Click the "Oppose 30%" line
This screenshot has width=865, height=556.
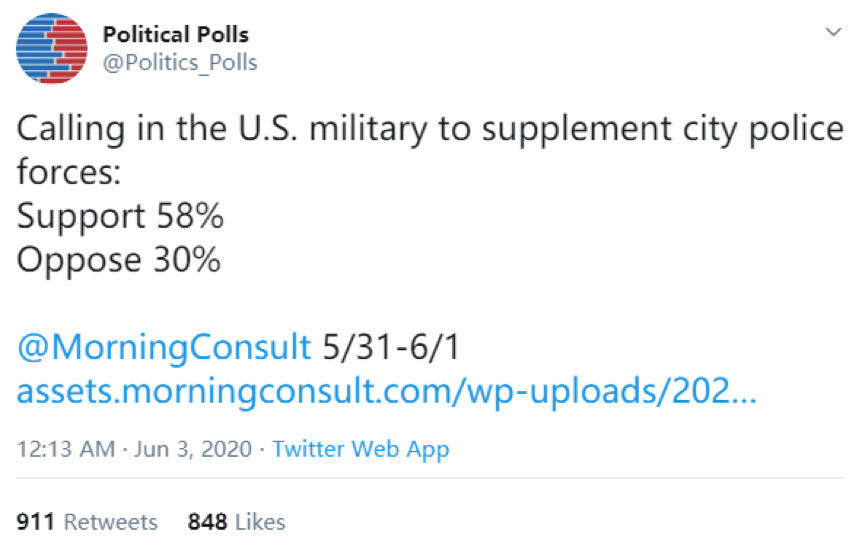118,260
